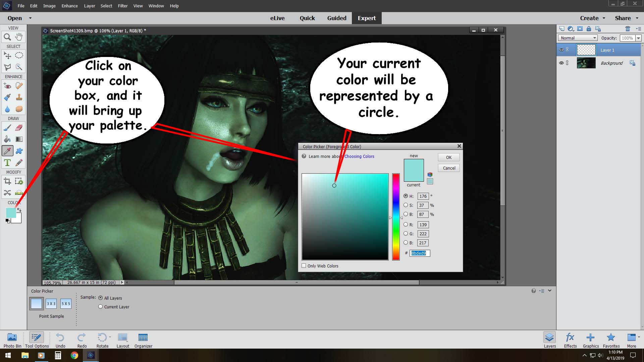This screenshot has height=362, width=644.
Task: Open the Filter menu
Action: (x=123, y=6)
